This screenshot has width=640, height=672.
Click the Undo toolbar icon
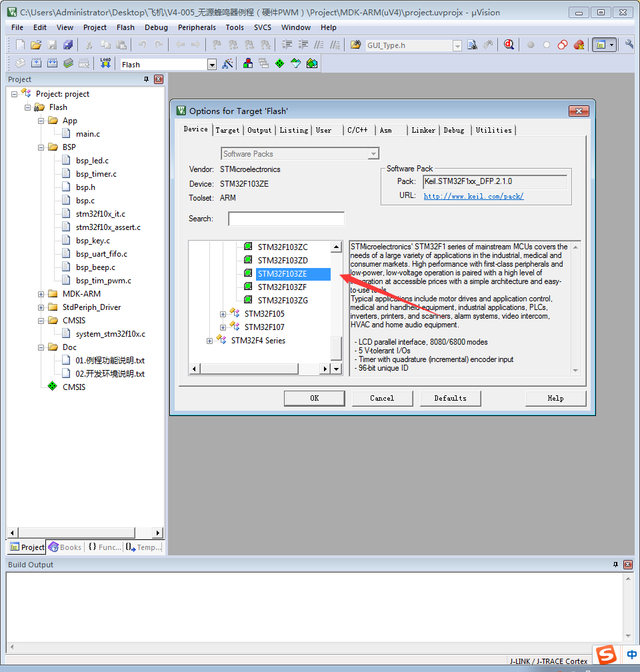coord(143,45)
